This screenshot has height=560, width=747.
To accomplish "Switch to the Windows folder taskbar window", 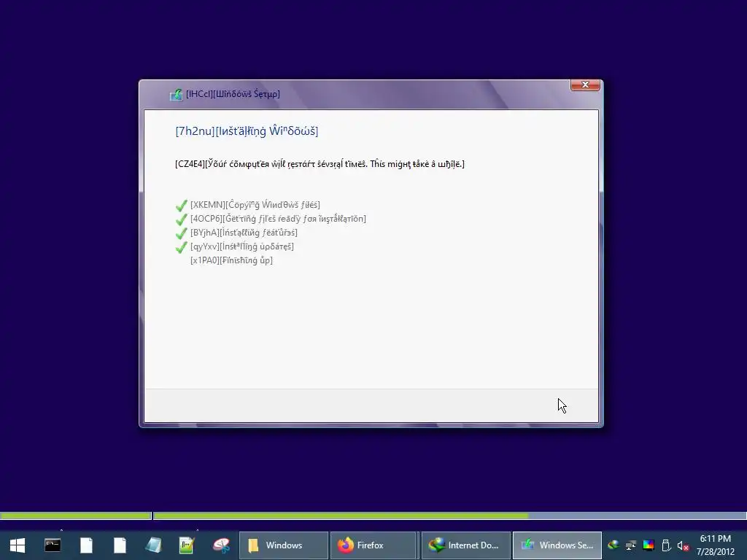I will 283,545.
